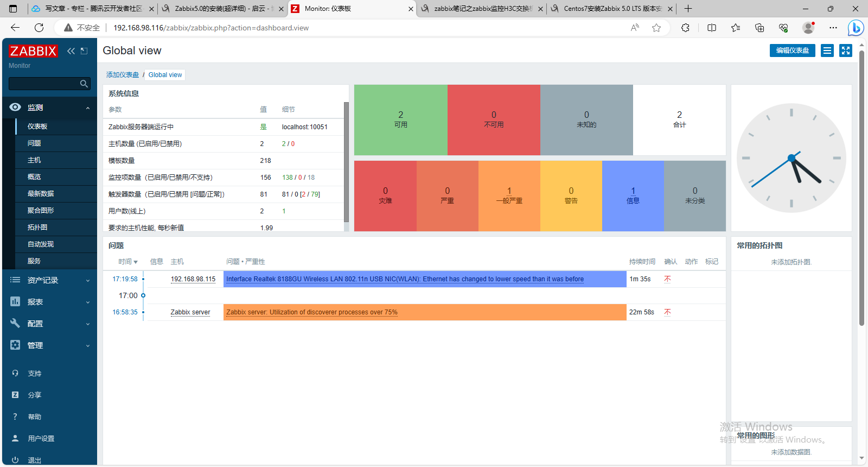Open 问题 problems menu item in sidebar
Screen dimensions: 868x467
pos(34,143)
